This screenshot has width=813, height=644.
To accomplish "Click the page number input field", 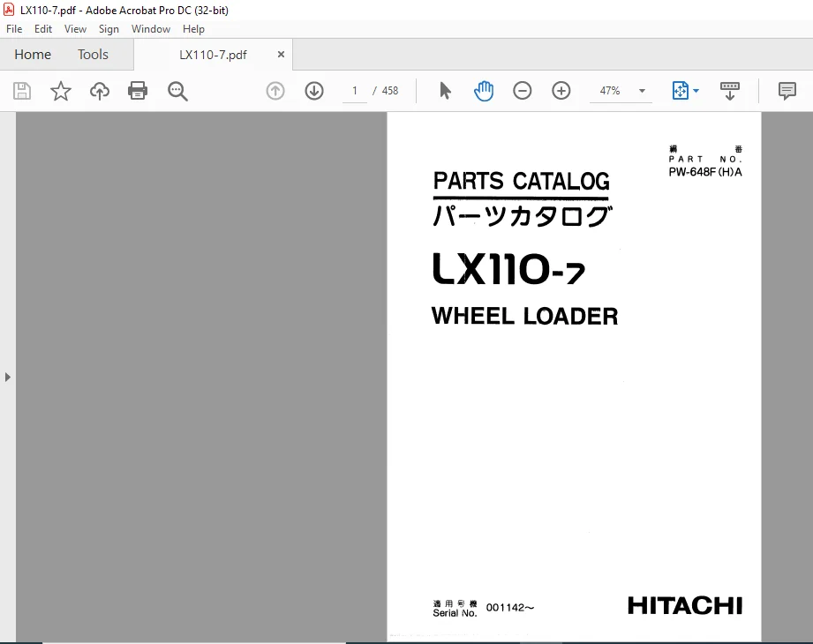I will click(355, 91).
